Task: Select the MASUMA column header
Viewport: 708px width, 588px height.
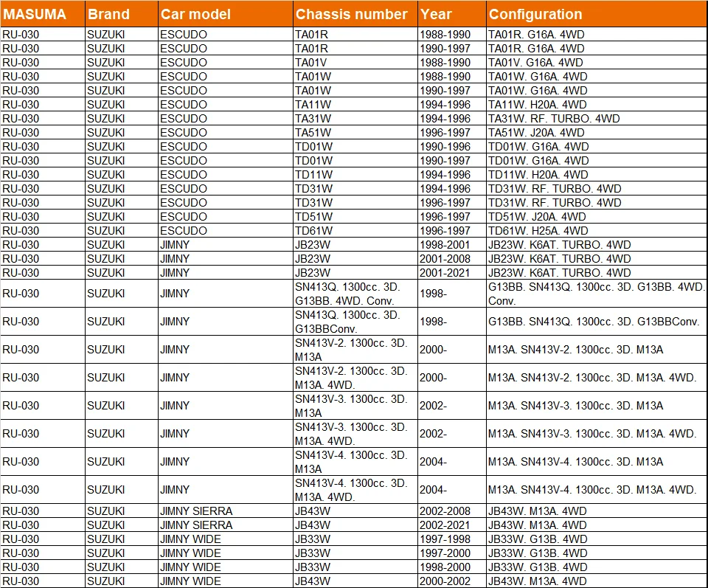Action: (x=43, y=14)
